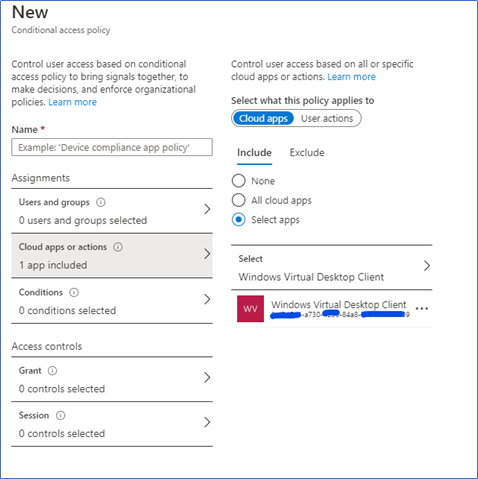
Task: Click info icon next to Users and groups
Action: click(101, 202)
